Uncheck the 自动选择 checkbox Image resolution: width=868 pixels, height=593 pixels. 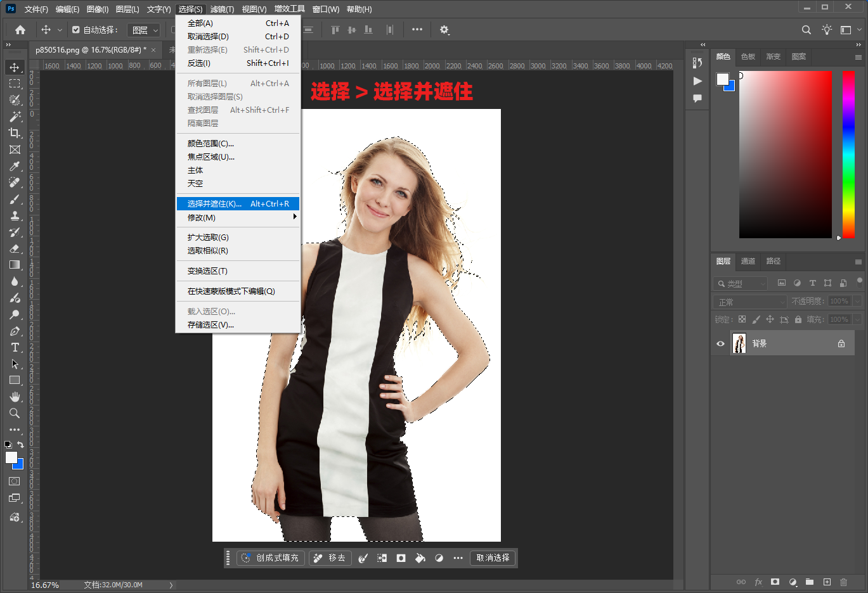coord(76,30)
